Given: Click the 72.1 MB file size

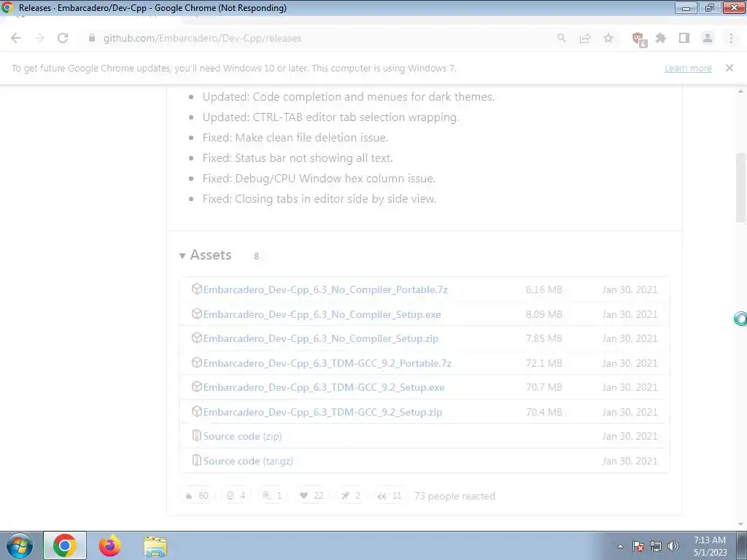Looking at the screenshot, I should coord(544,363).
